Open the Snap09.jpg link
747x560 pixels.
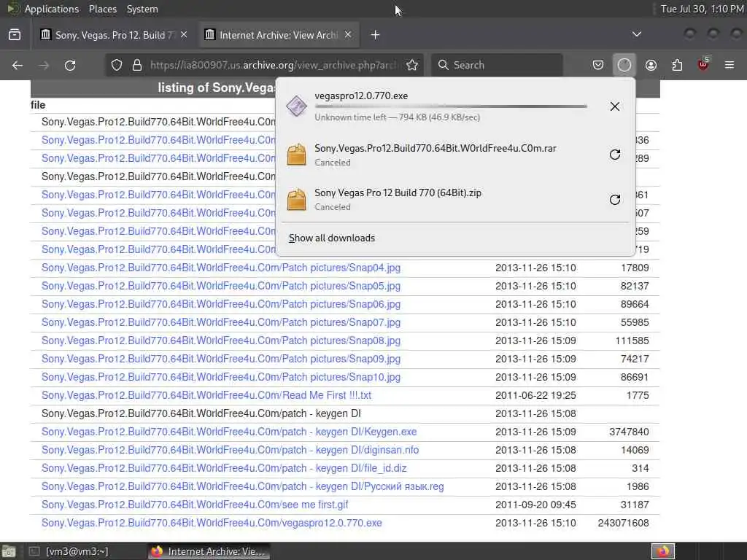click(x=221, y=359)
